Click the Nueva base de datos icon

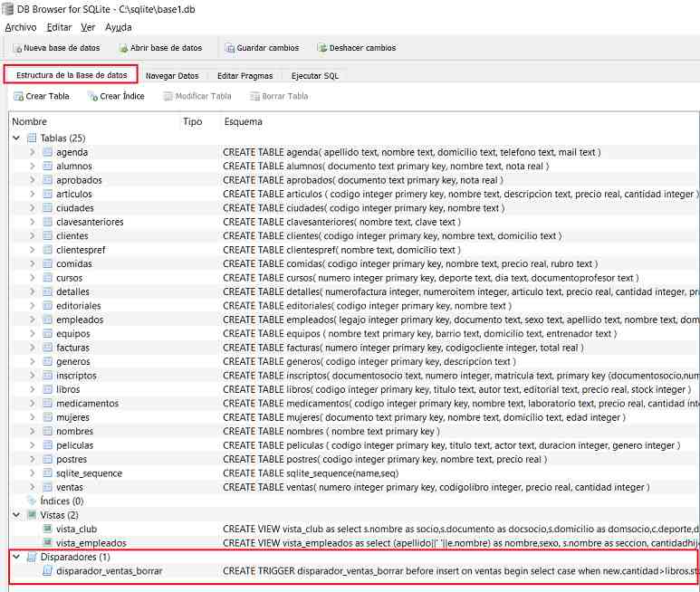(x=17, y=48)
